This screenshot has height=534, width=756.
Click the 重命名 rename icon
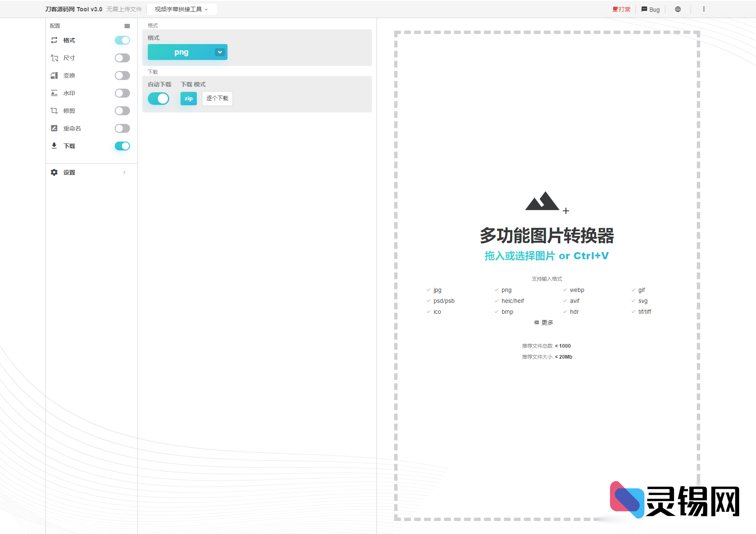tap(54, 128)
